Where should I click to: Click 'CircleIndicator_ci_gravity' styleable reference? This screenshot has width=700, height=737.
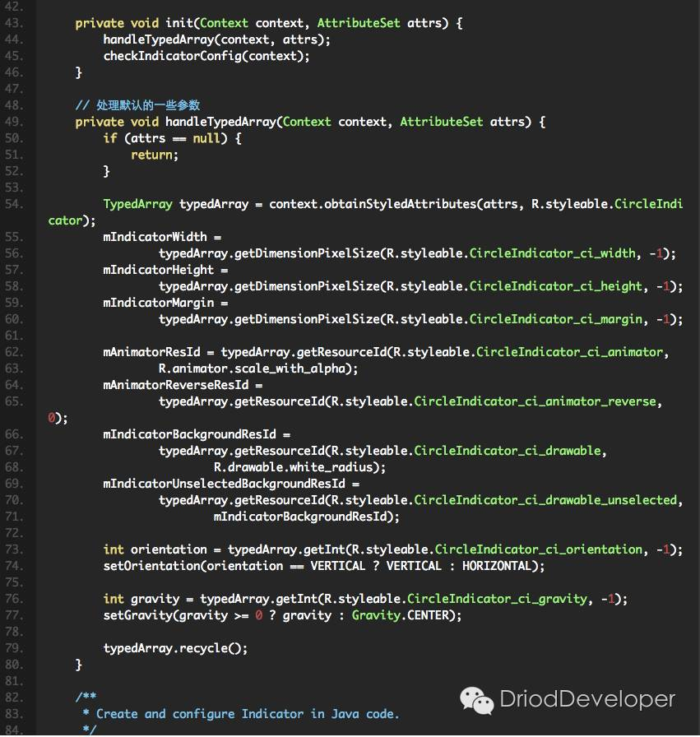497,599
